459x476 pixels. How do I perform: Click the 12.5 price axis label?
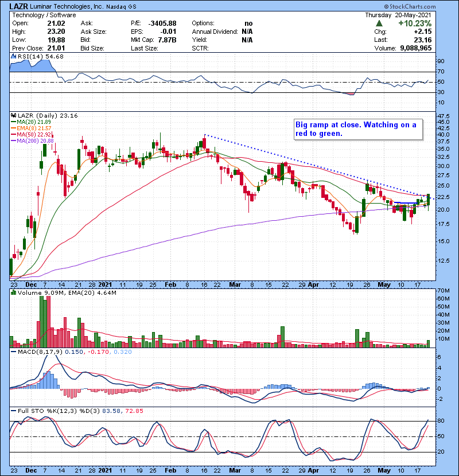[x=444, y=261]
